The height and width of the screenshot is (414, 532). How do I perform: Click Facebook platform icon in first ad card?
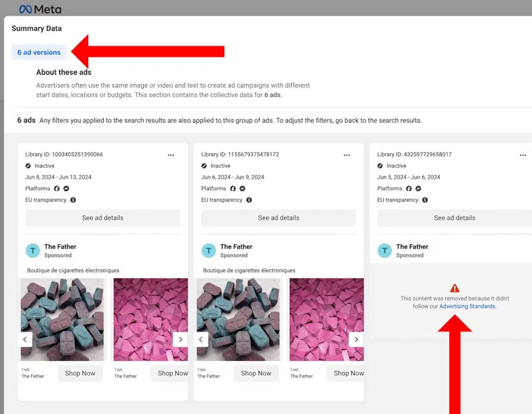tap(57, 189)
